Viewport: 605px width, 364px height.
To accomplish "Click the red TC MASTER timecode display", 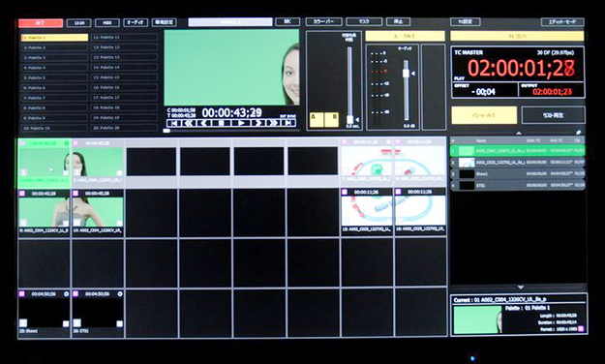I will click(x=522, y=69).
